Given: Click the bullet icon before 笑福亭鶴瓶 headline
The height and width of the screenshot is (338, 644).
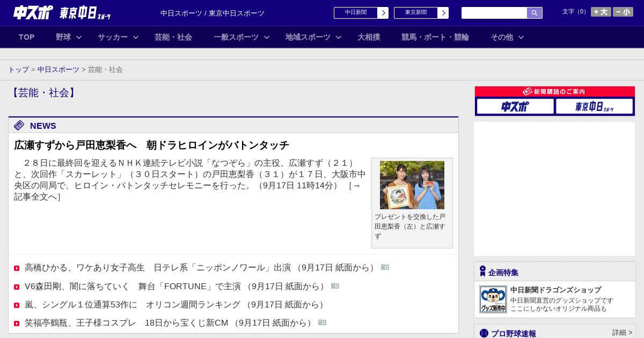Looking at the screenshot, I should coord(17,324).
